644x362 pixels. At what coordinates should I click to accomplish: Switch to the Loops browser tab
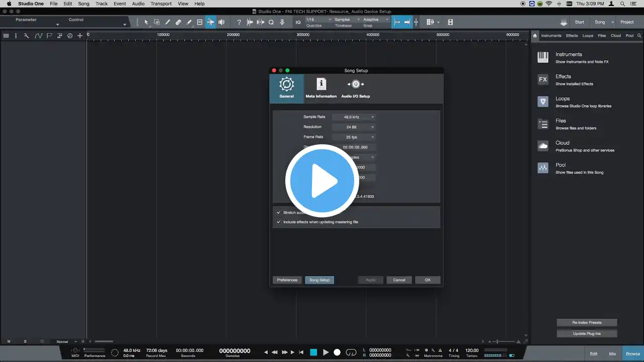click(588, 36)
